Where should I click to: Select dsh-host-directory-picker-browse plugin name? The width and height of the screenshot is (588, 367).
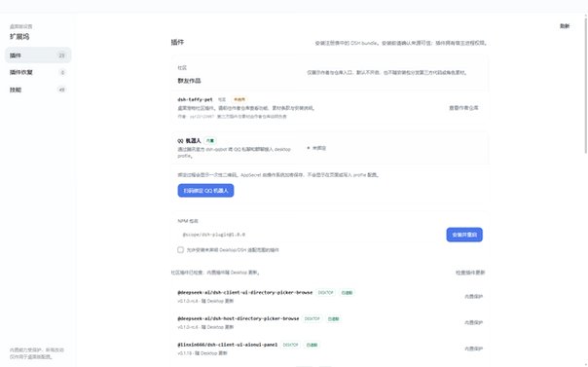pos(239,318)
